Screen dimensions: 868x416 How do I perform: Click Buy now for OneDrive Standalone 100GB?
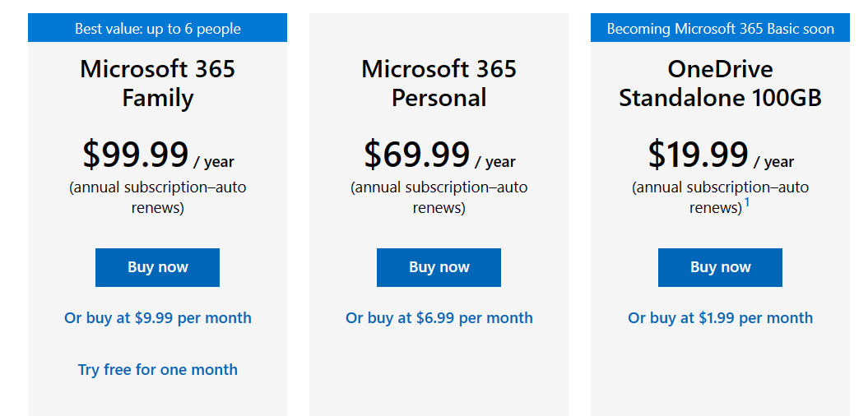coord(720,267)
